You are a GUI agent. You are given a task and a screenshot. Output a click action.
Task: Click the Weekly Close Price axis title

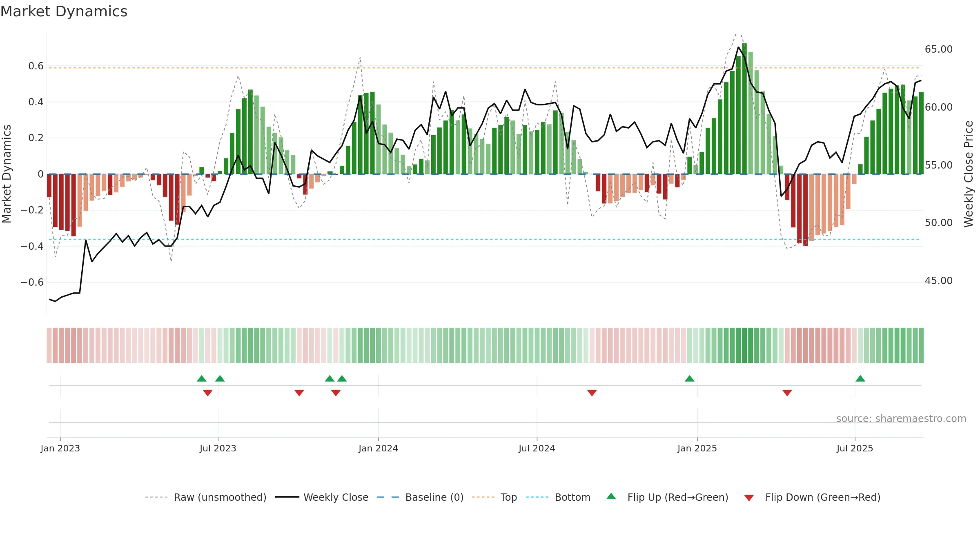click(969, 174)
